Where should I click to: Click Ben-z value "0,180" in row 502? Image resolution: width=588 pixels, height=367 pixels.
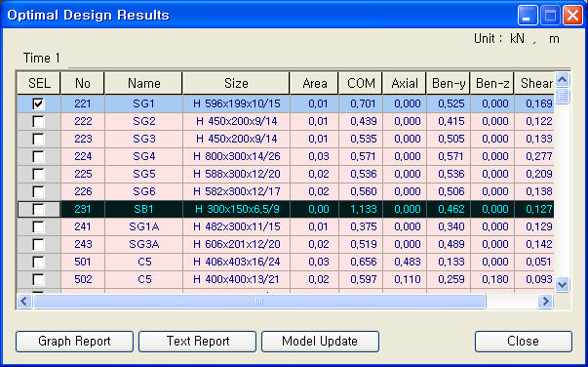pos(492,279)
